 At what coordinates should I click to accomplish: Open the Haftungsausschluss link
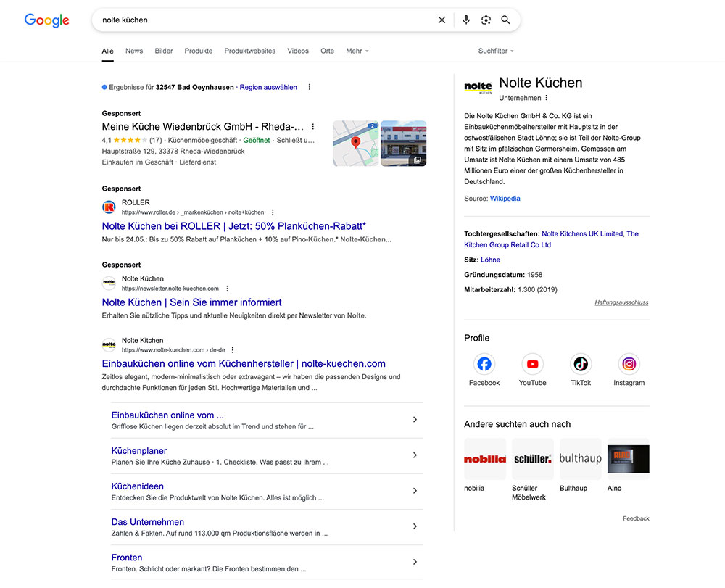[x=621, y=302]
